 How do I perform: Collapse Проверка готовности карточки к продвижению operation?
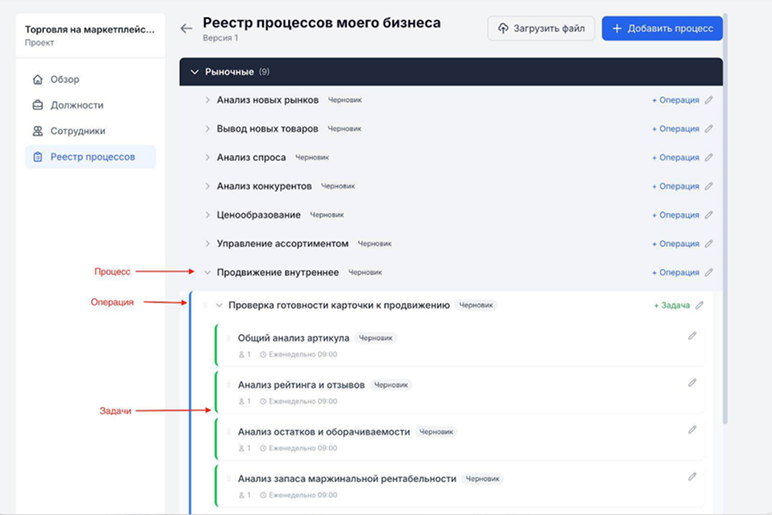(219, 305)
